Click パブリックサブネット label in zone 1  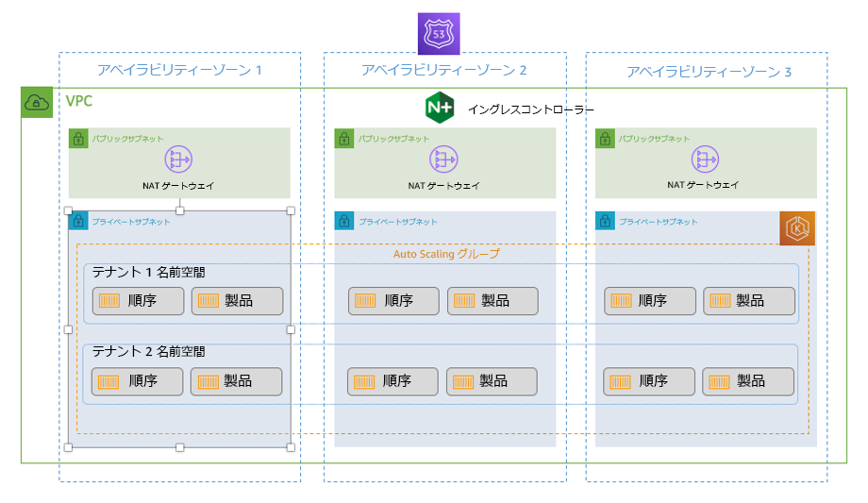coord(127,139)
